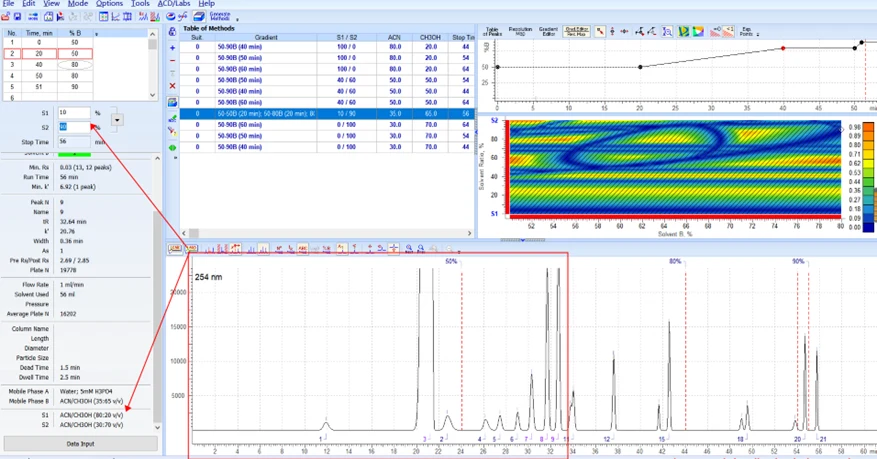The height and width of the screenshot is (459, 877).
Task: Toggle the =0 hatch filter icon
Action: tap(715, 32)
